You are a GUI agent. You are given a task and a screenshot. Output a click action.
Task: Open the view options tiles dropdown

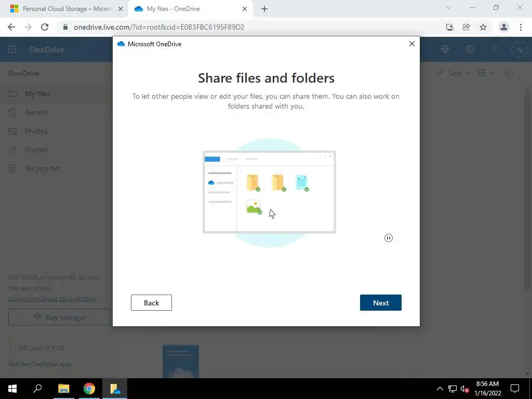pos(486,73)
